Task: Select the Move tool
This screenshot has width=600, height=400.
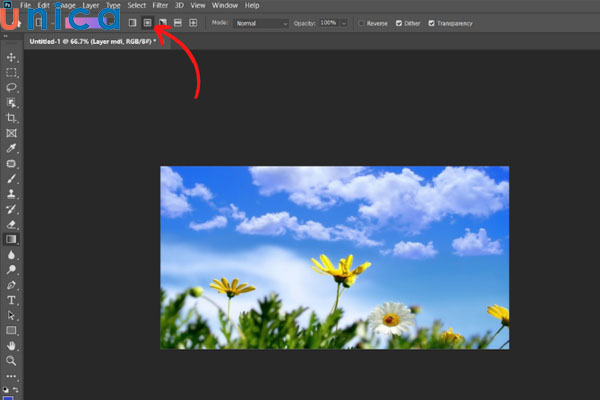Action: tap(12, 58)
